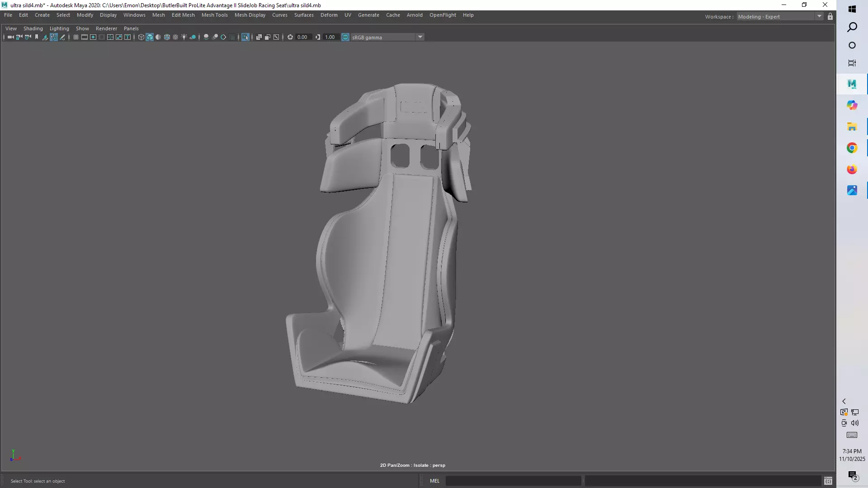Image resolution: width=868 pixels, height=488 pixels.
Task: Open the File menu
Action: coord(8,15)
